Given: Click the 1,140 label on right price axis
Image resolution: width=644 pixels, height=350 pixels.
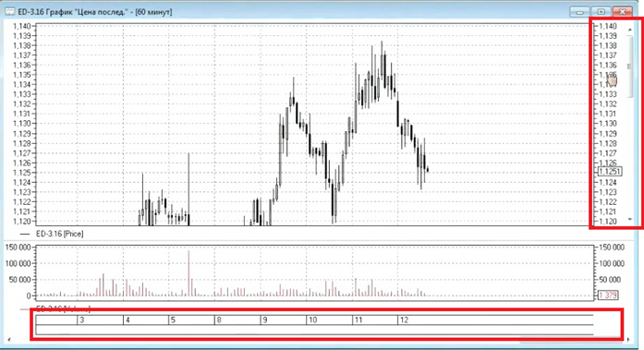Looking at the screenshot, I should click(607, 26).
